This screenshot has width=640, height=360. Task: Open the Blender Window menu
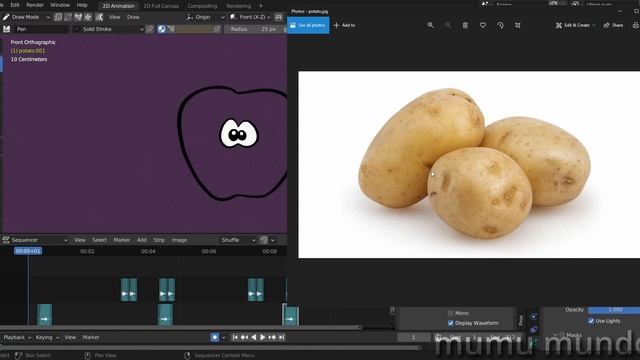(60, 5)
